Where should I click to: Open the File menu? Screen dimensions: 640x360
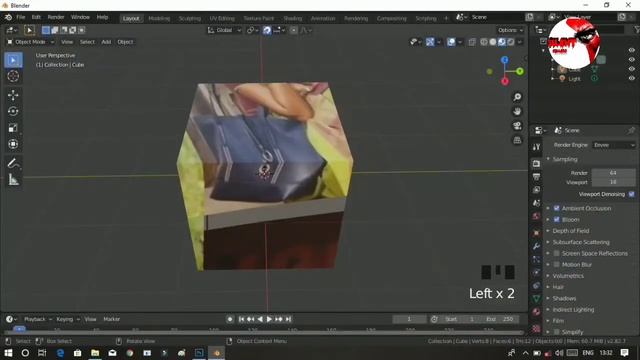pos(21,18)
